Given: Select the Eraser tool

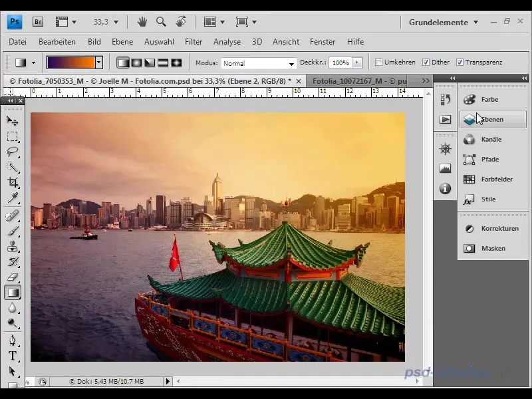Looking at the screenshot, I should pyautogui.click(x=13, y=277).
